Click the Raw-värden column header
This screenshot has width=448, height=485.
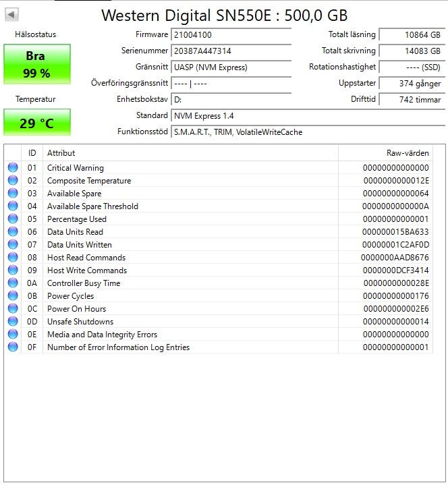[x=385, y=153]
